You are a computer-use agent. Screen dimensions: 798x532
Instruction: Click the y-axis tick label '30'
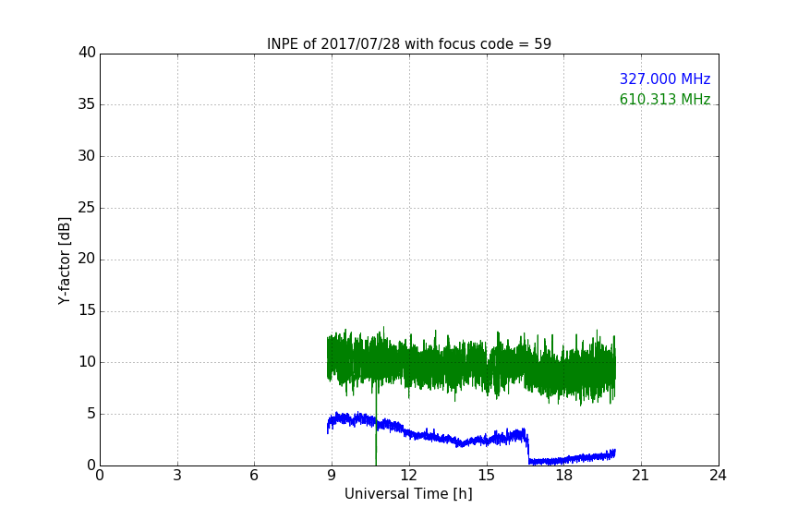[87, 156]
